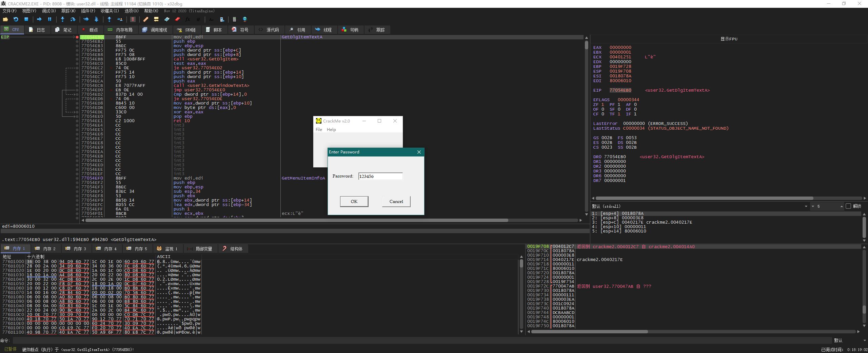
Task: Open the calculator tool icon
Action: tap(234, 19)
